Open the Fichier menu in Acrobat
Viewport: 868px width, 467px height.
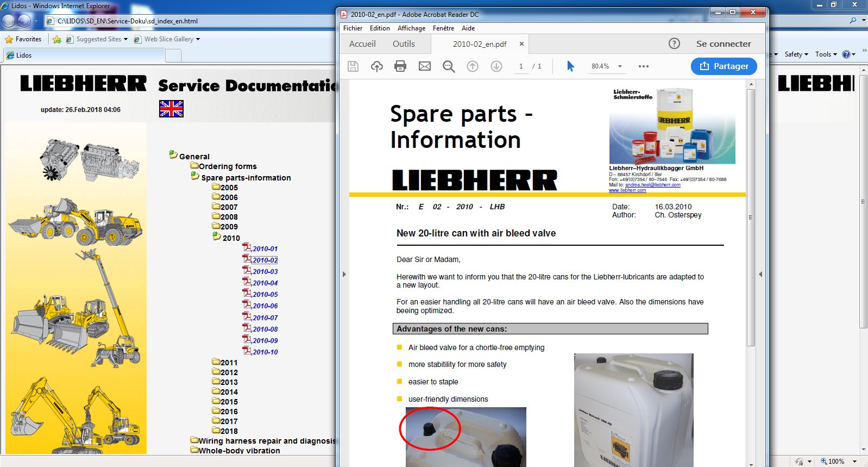[353, 28]
